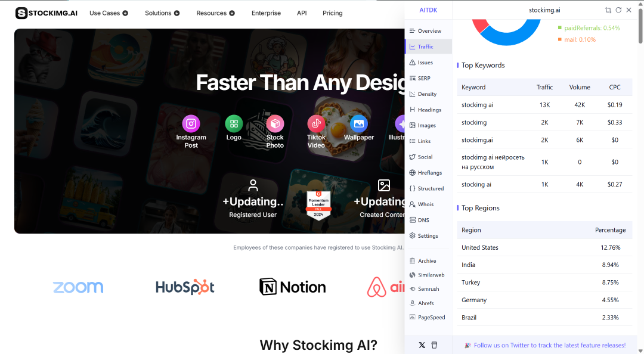Click the Germany region row

pyautogui.click(x=544, y=300)
